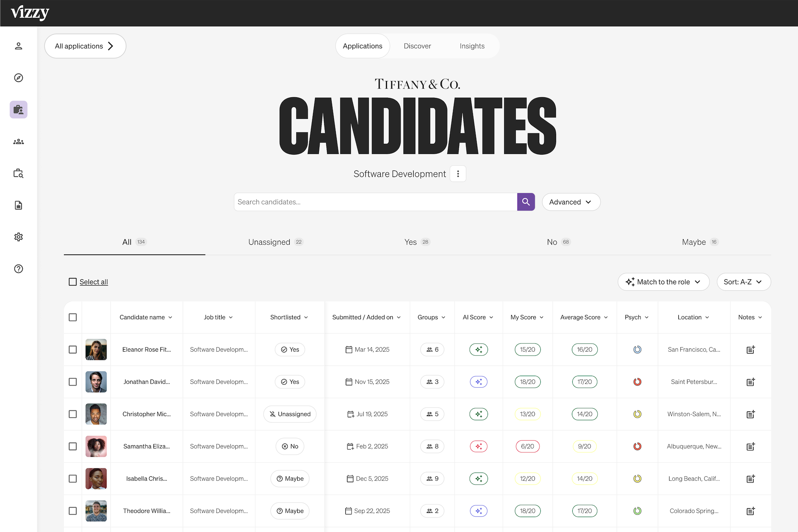
Task: Open the job search briefcase sidebar icon
Action: [18, 173]
